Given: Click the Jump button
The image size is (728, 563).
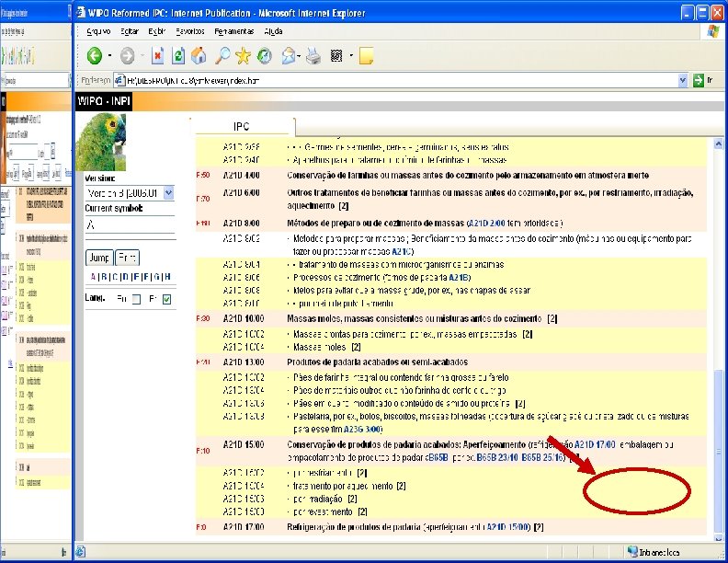Looking at the screenshot, I should [x=99, y=258].
